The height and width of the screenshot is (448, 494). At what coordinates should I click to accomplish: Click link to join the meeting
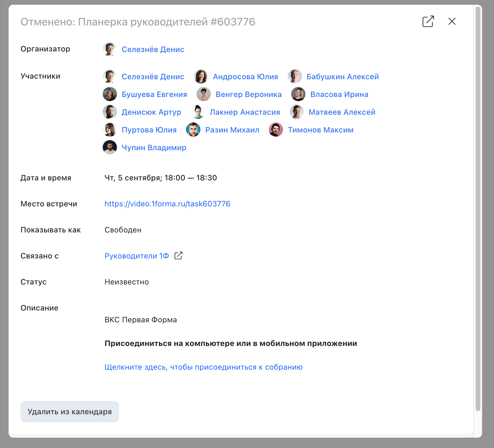[x=204, y=367]
